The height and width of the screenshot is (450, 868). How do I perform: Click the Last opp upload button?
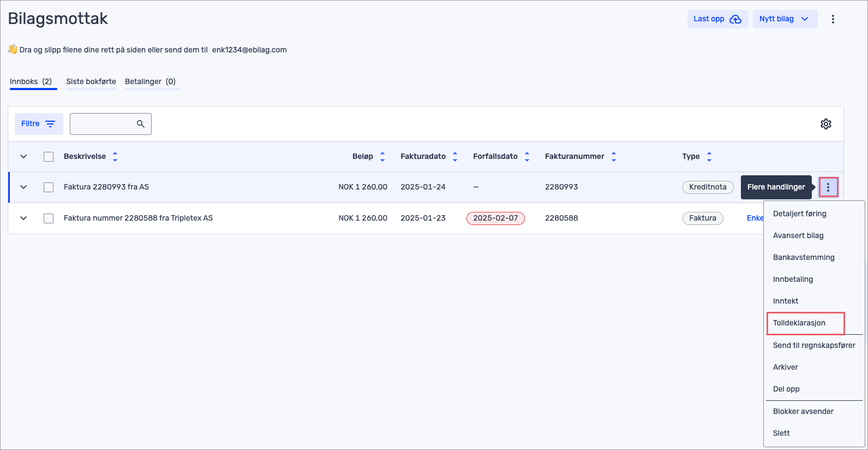click(717, 19)
